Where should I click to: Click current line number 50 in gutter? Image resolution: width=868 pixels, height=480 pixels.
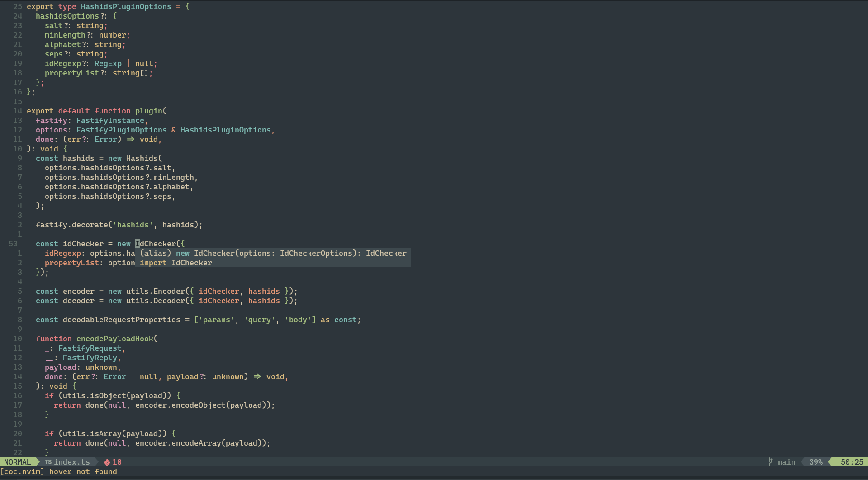coord(13,244)
